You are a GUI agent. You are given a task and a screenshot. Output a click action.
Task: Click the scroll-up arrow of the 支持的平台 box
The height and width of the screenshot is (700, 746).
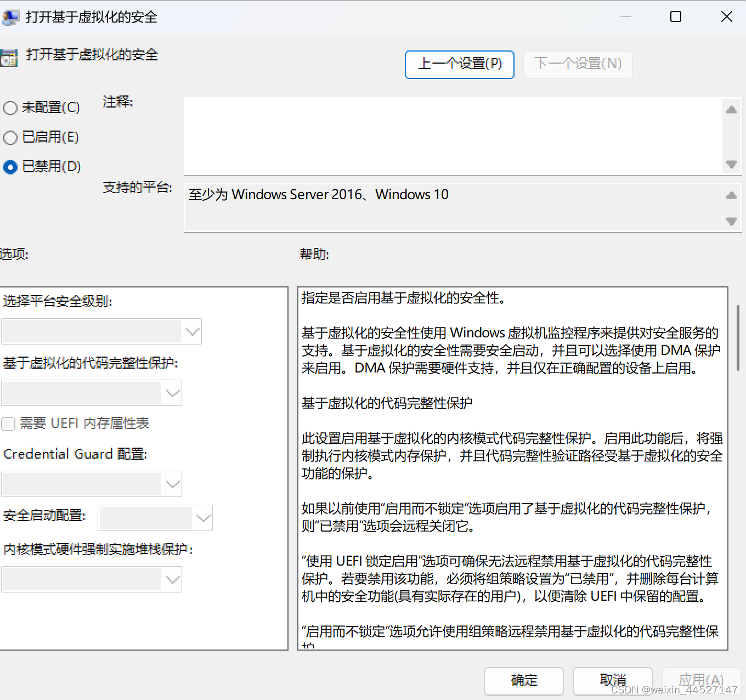pyautogui.click(x=731, y=195)
